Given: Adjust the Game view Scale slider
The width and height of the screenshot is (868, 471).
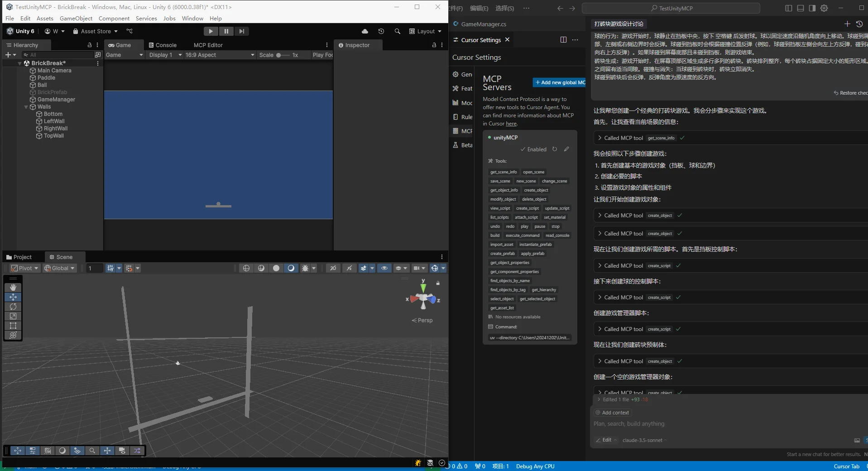Looking at the screenshot, I should 283,55.
